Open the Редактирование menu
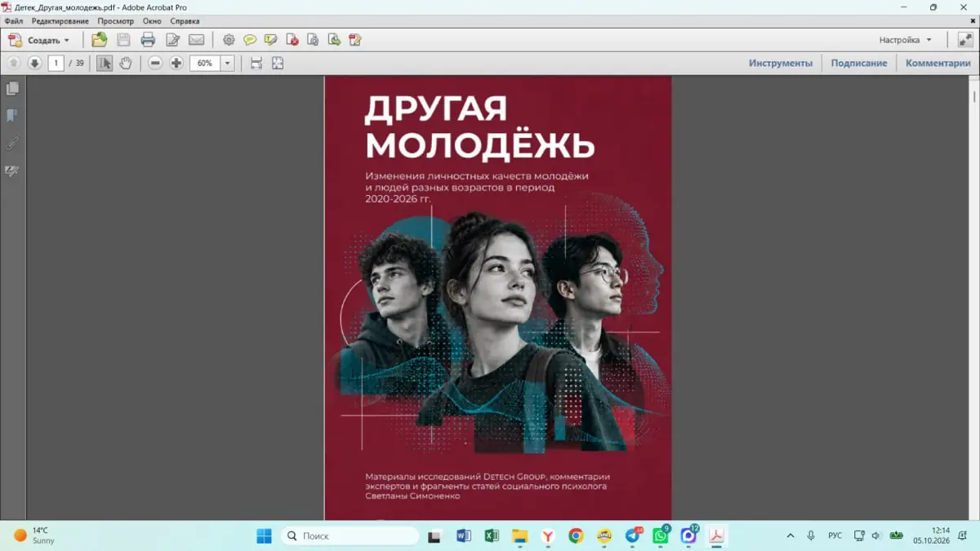The image size is (980, 551). (x=60, y=21)
